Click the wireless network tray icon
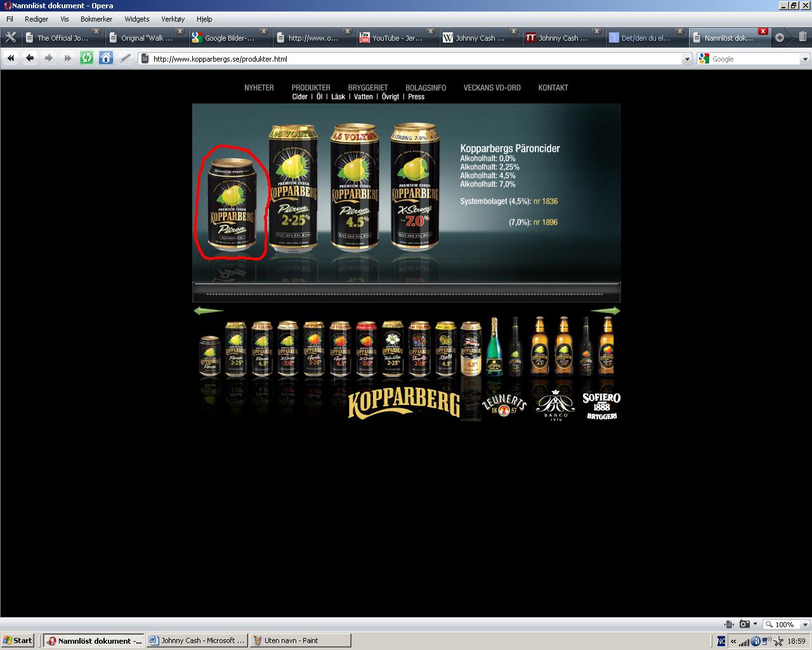Image resolution: width=812 pixels, height=650 pixels. pos(766,641)
